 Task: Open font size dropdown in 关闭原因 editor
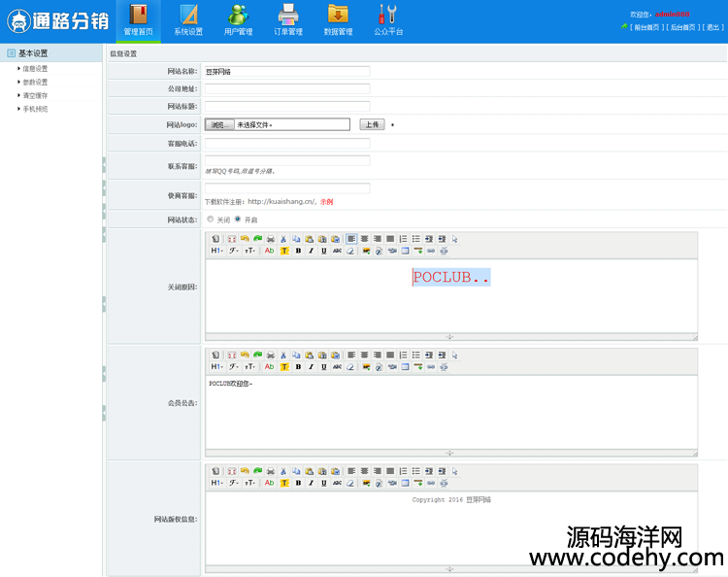tap(249, 251)
